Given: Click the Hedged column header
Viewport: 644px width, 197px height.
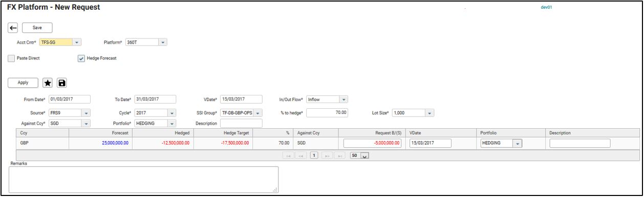Looking at the screenshot, I should [x=163, y=133].
